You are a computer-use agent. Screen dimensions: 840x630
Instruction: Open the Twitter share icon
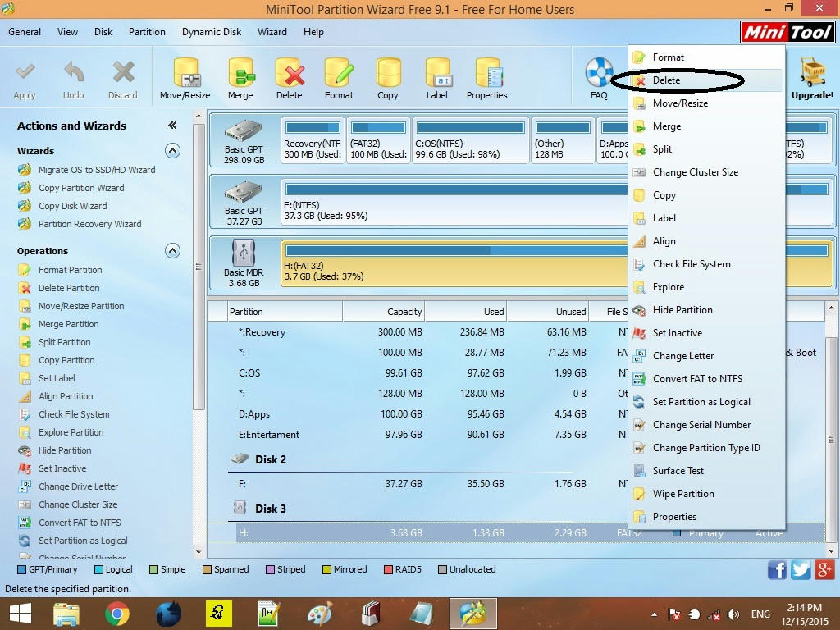click(x=801, y=570)
